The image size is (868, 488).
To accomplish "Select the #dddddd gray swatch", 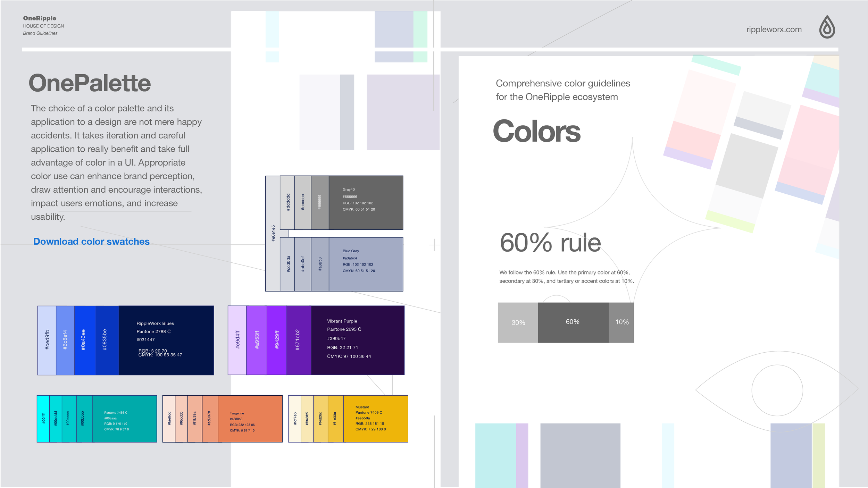I will point(287,202).
